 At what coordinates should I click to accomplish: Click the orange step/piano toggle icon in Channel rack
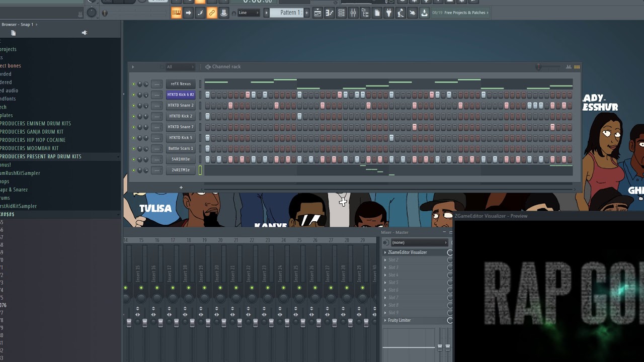coord(577,67)
